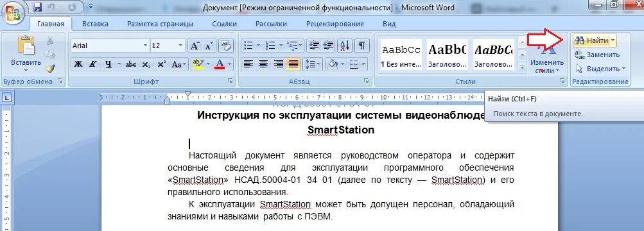This screenshot has height=231, width=644.
Task: Cut selection with the scissors icon
Action: tap(50, 40)
